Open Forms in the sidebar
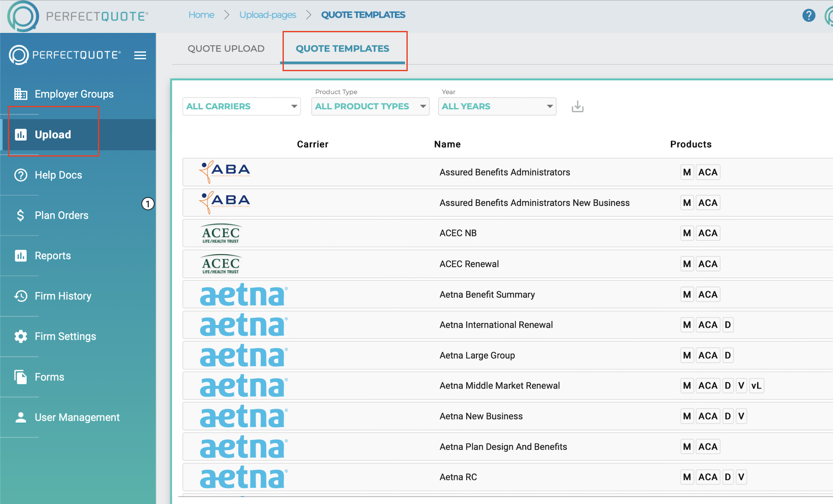Viewport: 833px width, 504px height. (49, 377)
